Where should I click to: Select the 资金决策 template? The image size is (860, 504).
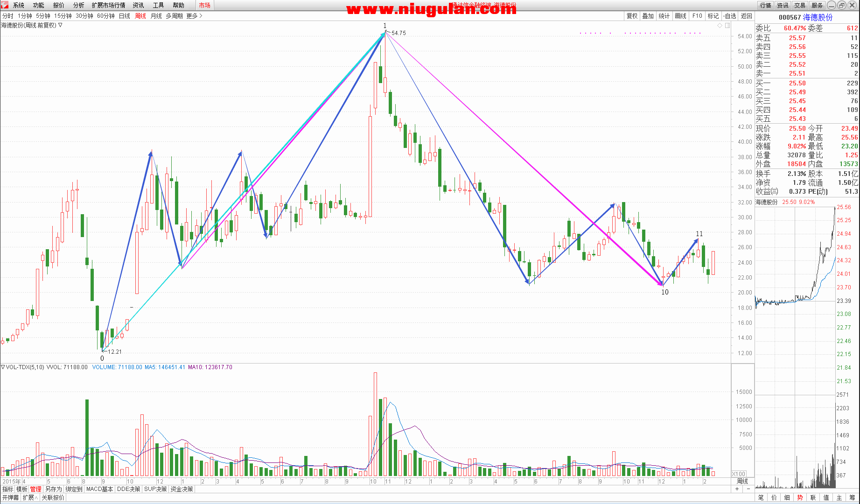click(x=182, y=489)
